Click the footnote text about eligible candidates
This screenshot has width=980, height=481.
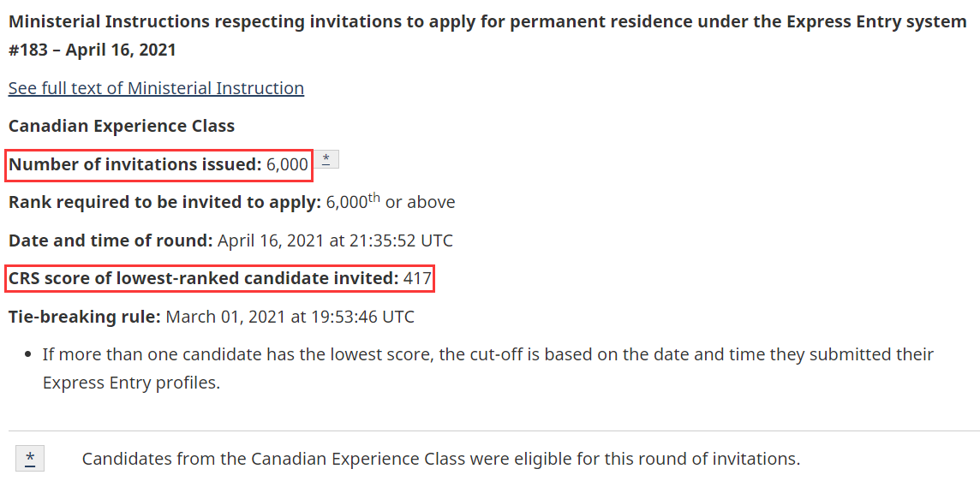[x=440, y=459]
